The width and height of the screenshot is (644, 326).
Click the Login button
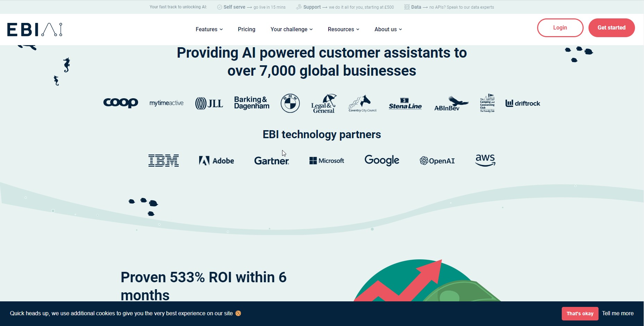[x=560, y=28]
